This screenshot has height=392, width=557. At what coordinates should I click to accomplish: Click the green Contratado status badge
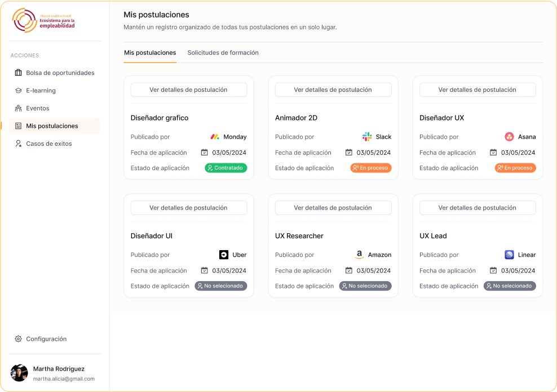(226, 168)
